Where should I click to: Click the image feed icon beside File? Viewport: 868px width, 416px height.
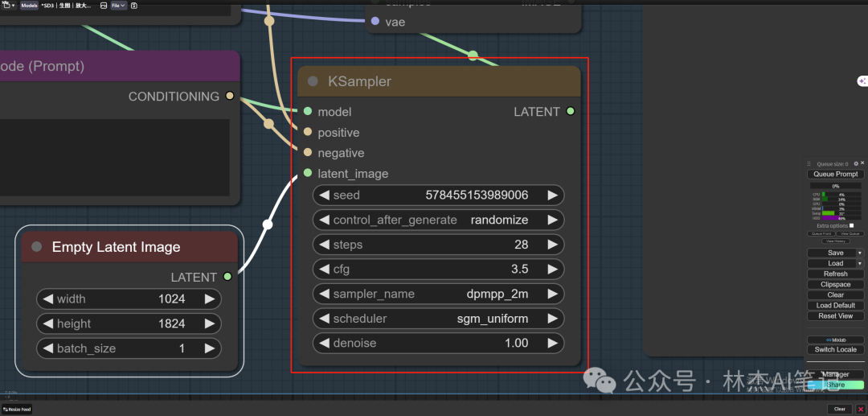104,6
